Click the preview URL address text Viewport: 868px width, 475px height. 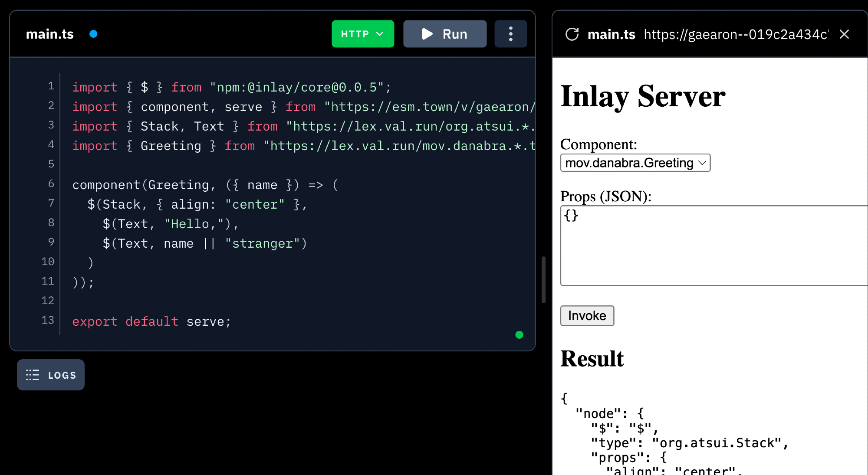[736, 34]
